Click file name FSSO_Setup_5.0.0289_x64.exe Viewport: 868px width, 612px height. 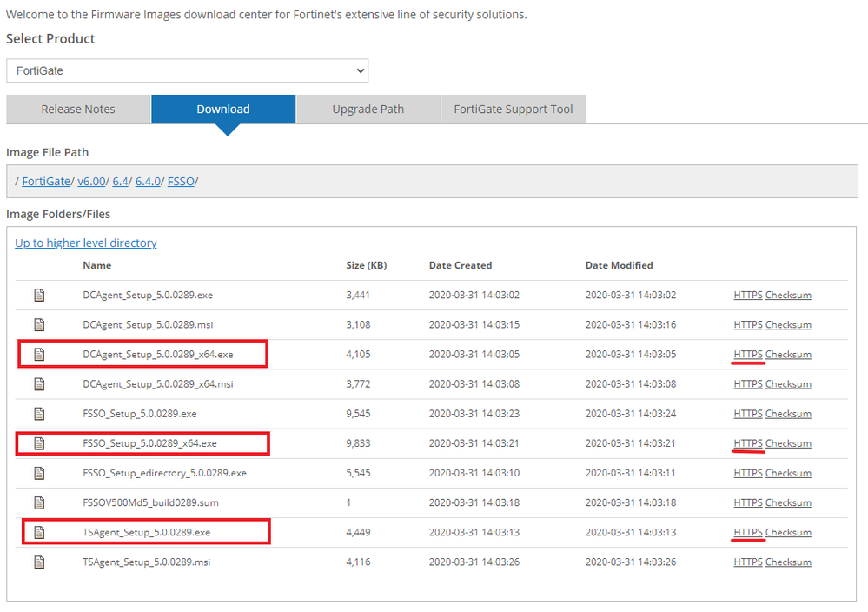click(149, 443)
